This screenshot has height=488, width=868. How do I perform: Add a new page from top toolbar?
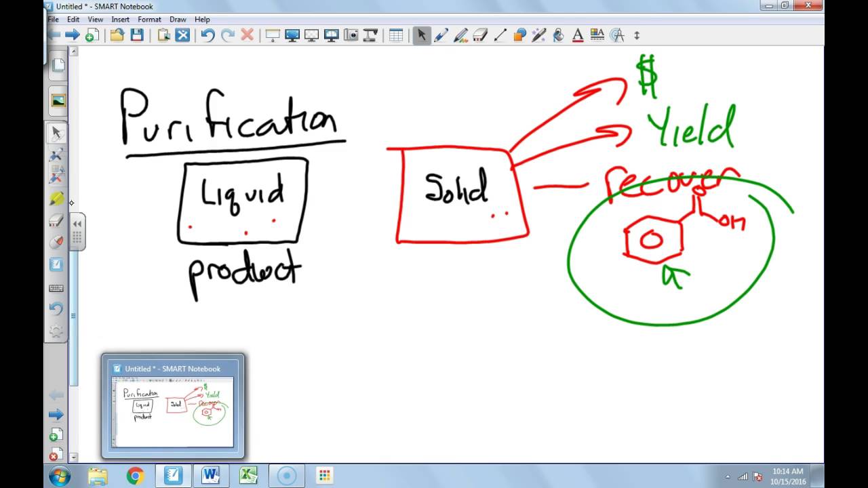click(92, 35)
